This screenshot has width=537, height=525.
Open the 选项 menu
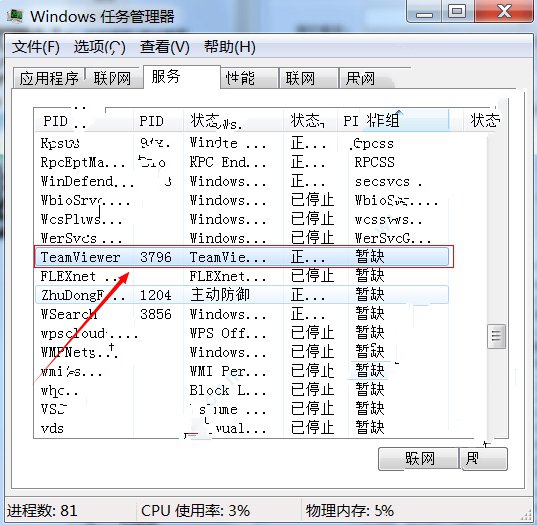pyautogui.click(x=100, y=47)
